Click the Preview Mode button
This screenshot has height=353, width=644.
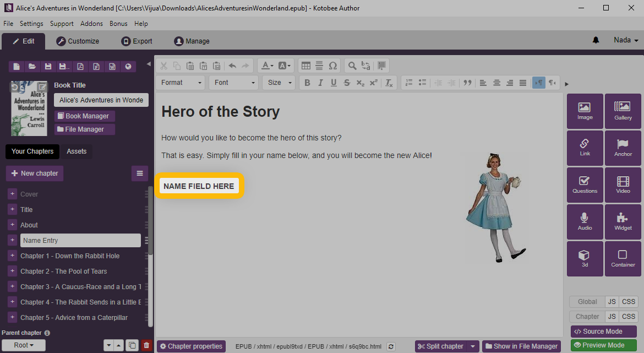click(x=603, y=345)
